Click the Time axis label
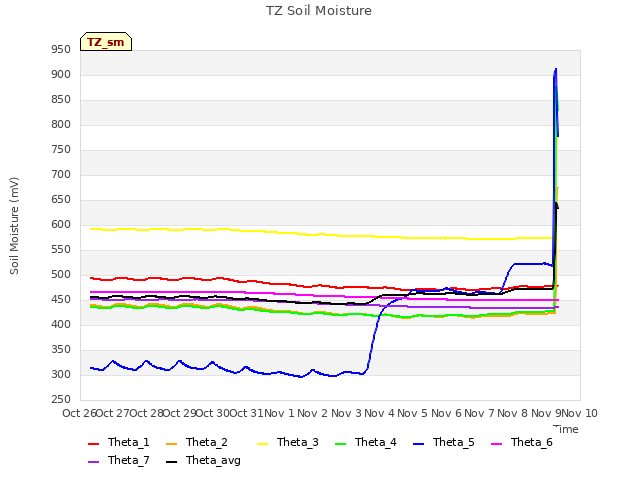 pyautogui.click(x=566, y=429)
